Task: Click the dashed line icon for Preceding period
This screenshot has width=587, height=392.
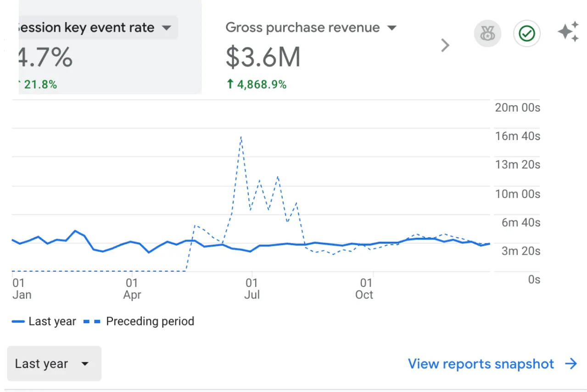Action: 92,321
